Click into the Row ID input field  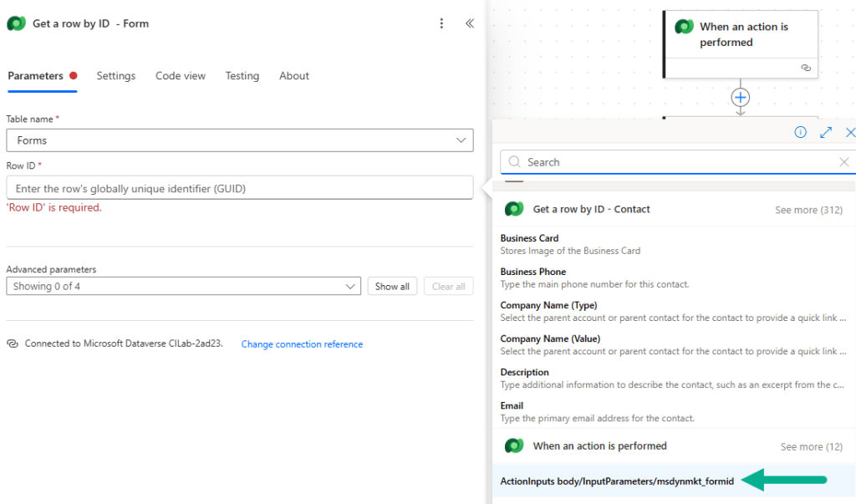pyautogui.click(x=239, y=188)
